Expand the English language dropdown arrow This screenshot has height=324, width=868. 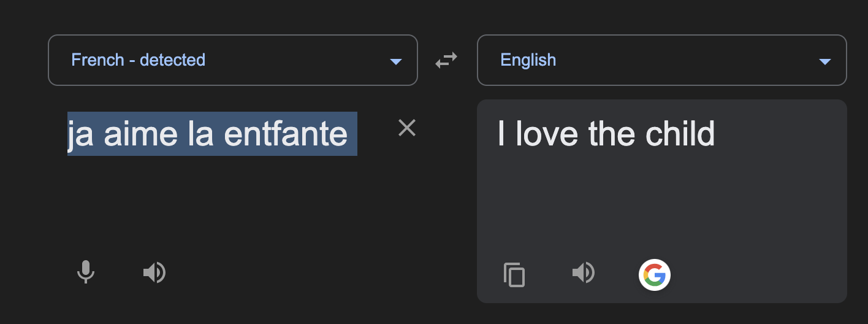(824, 61)
